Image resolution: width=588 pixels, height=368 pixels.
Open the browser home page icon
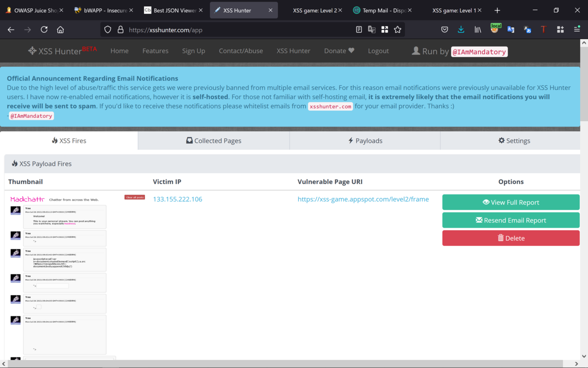click(60, 29)
